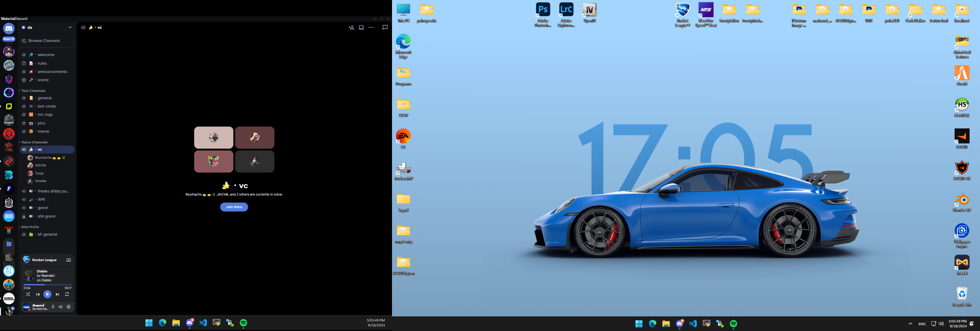This screenshot has width=980, height=331.
Task: Collapse the Voice Channels category
Action: (34, 143)
